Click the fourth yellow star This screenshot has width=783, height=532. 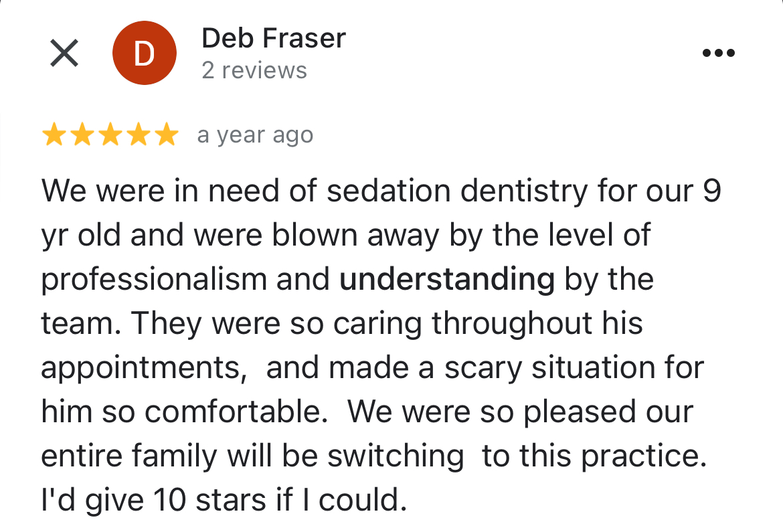(138, 135)
